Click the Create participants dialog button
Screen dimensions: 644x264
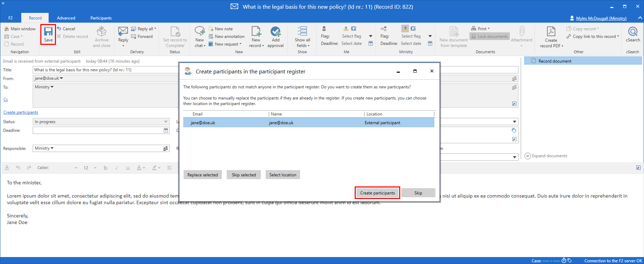point(377,193)
